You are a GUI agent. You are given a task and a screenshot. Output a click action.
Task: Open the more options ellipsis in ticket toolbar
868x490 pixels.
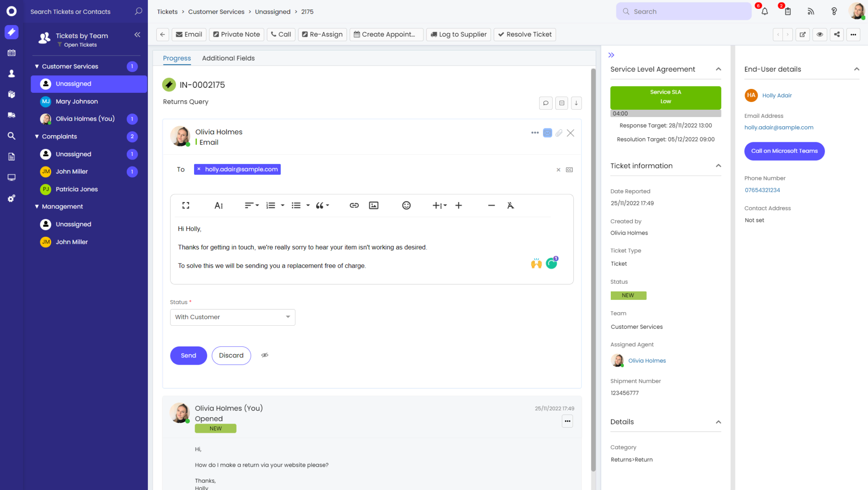click(853, 34)
